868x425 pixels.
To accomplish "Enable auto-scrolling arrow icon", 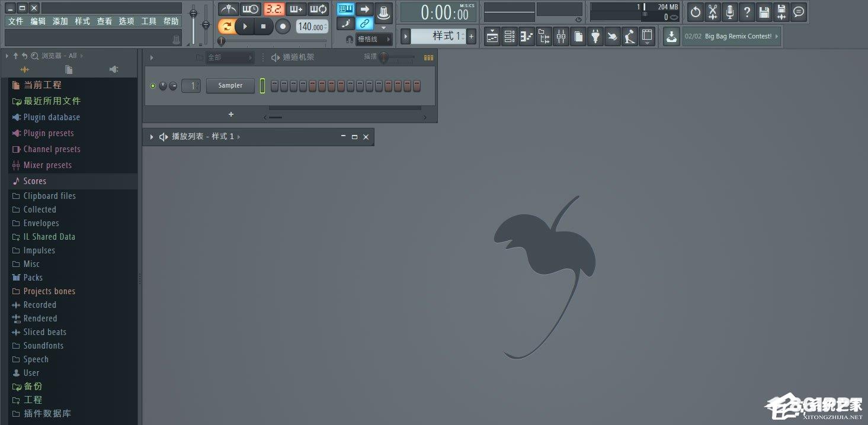I will pos(364,9).
